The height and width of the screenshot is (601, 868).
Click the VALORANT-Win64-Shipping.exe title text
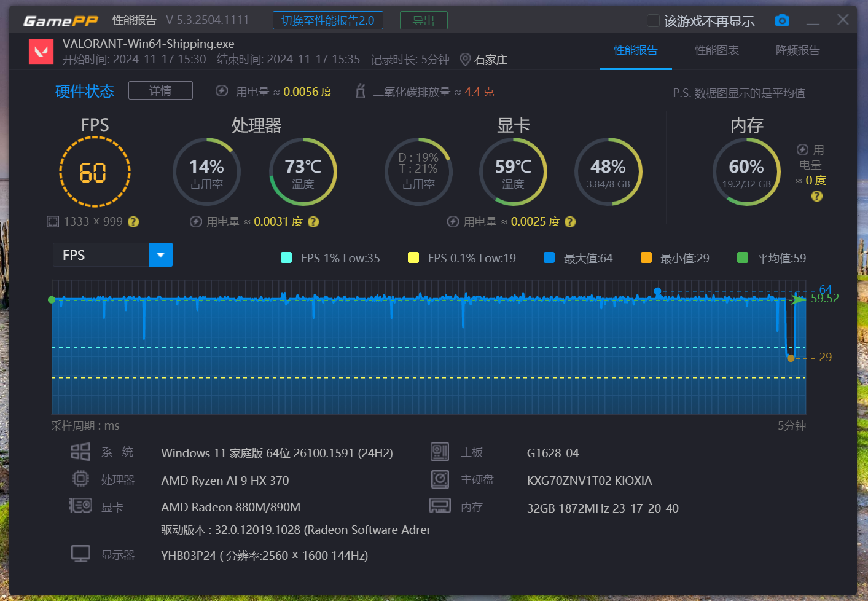[148, 44]
